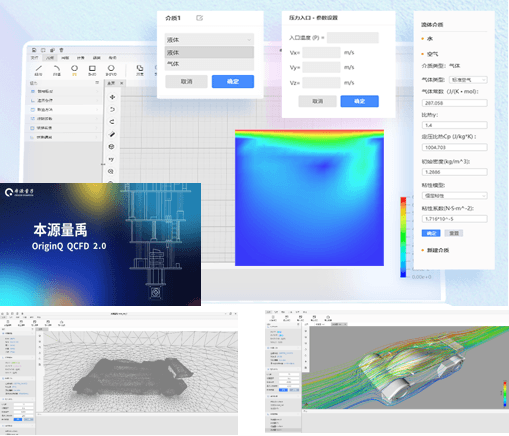Click the panel menu icon in left panel header
509x436 pixels.
coord(97,82)
